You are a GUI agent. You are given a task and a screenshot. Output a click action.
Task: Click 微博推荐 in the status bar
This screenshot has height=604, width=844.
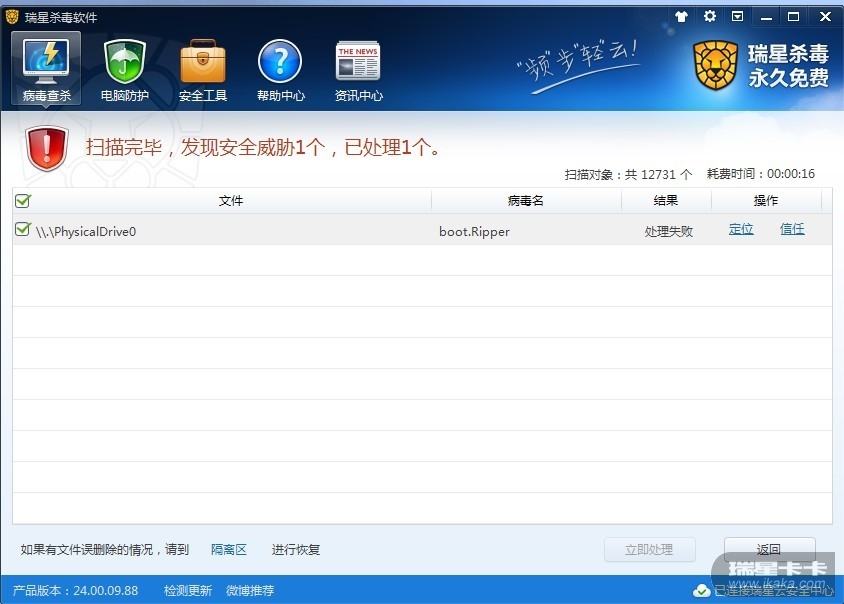pos(250,591)
